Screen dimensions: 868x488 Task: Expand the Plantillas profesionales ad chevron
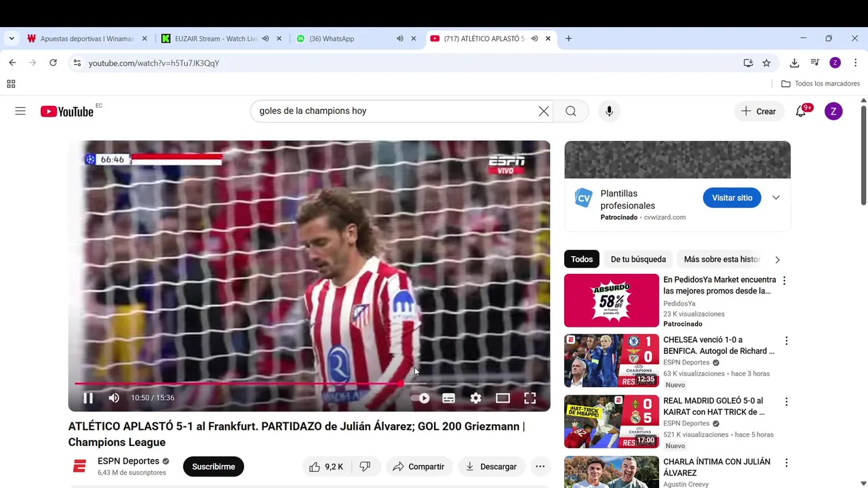click(776, 198)
